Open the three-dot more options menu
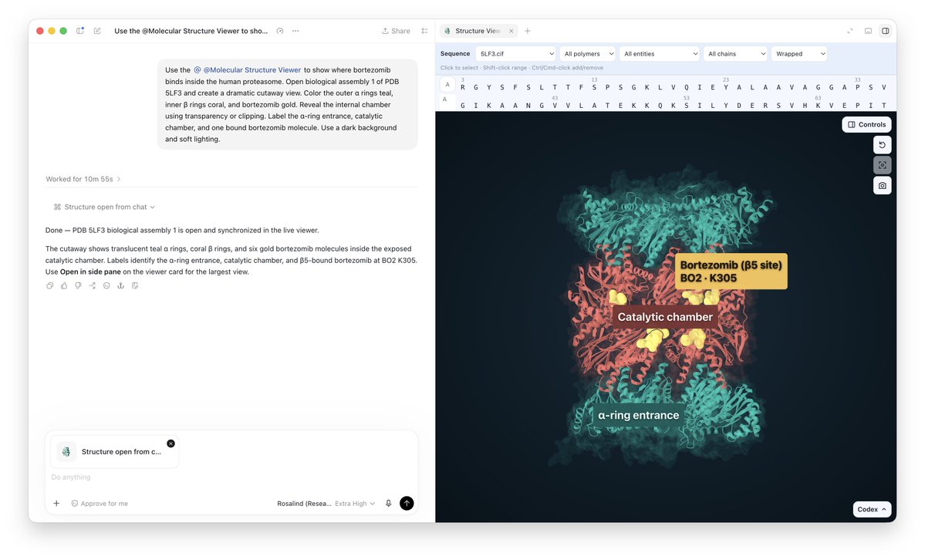Image resolution: width=925 pixels, height=560 pixels. click(295, 31)
